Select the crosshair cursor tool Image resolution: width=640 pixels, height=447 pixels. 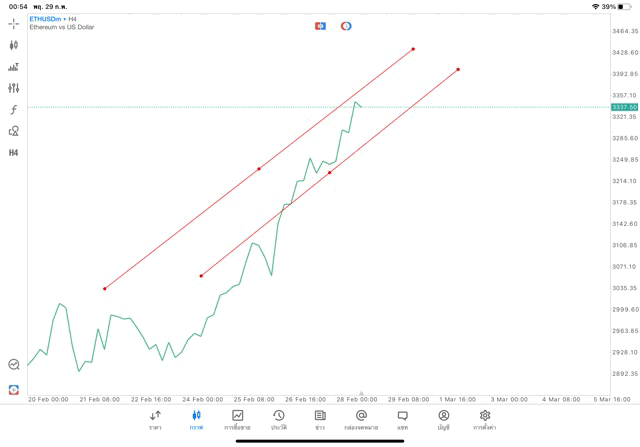pyautogui.click(x=14, y=23)
